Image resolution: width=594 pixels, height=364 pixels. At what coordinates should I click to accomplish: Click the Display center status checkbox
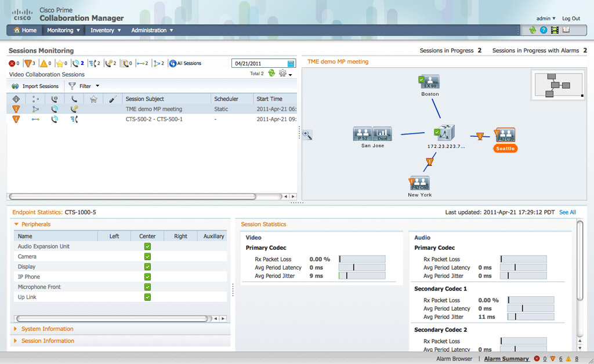coord(147,267)
